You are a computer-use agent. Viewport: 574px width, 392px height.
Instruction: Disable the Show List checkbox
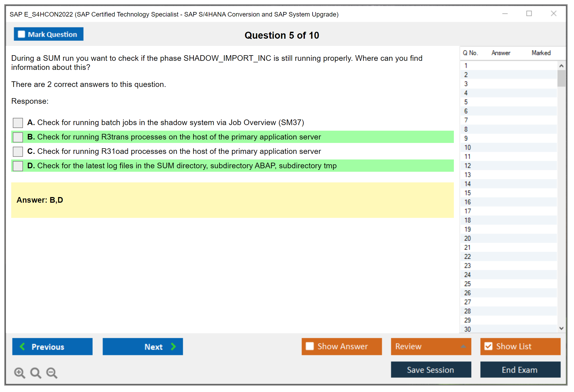[x=488, y=346]
